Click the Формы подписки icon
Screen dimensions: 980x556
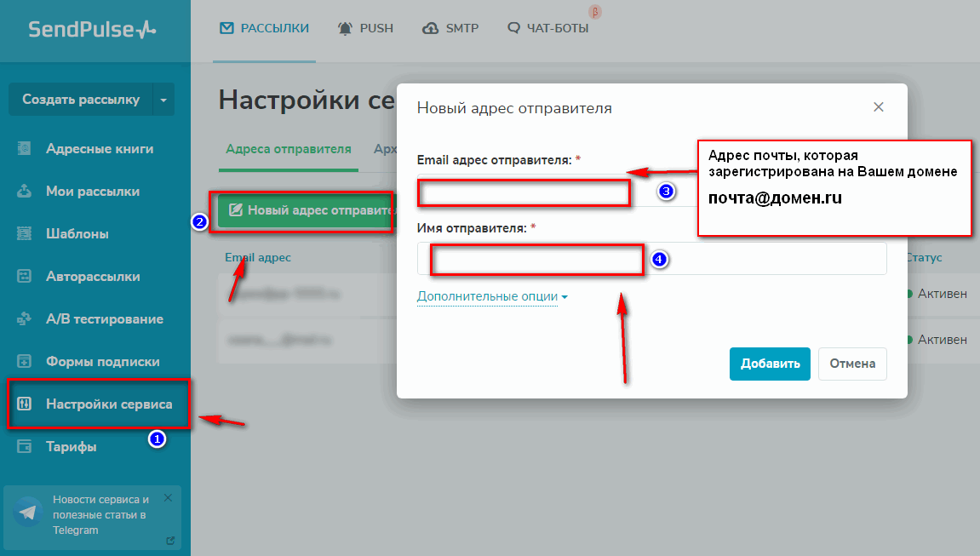coord(24,361)
